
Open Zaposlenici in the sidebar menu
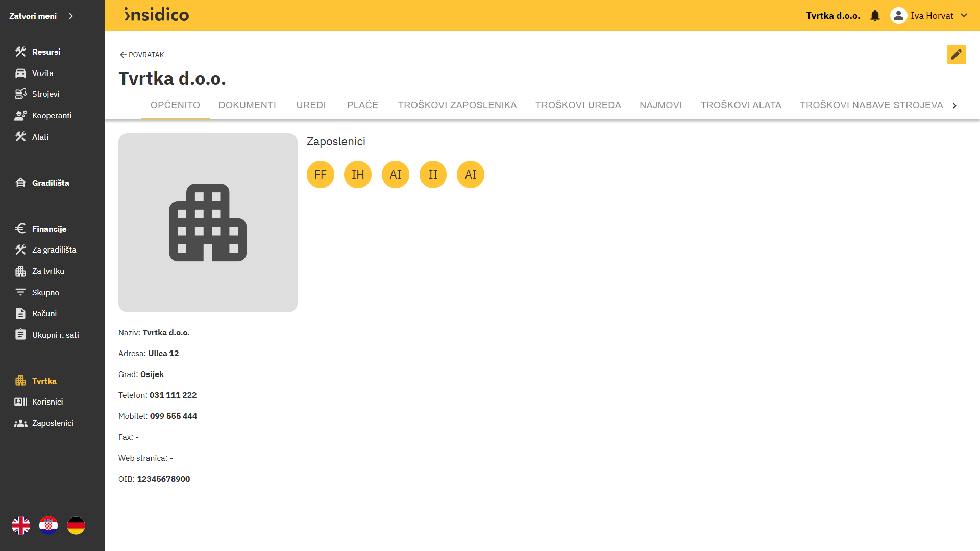point(53,423)
